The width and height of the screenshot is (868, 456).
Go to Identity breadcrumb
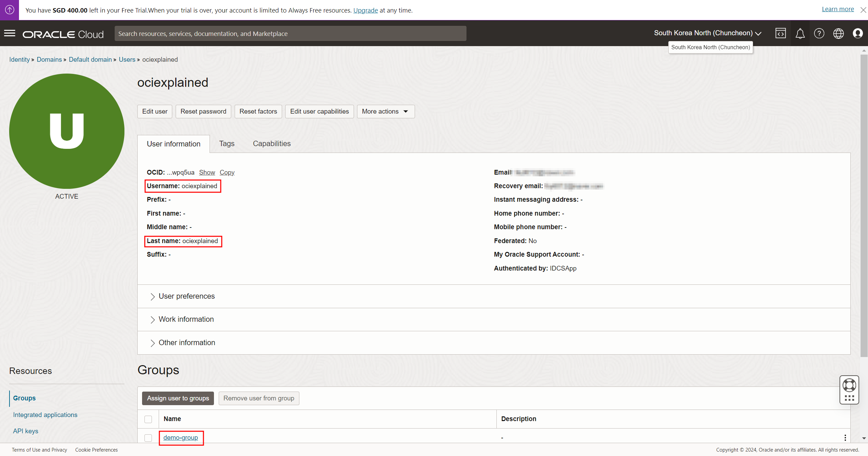[20, 59]
